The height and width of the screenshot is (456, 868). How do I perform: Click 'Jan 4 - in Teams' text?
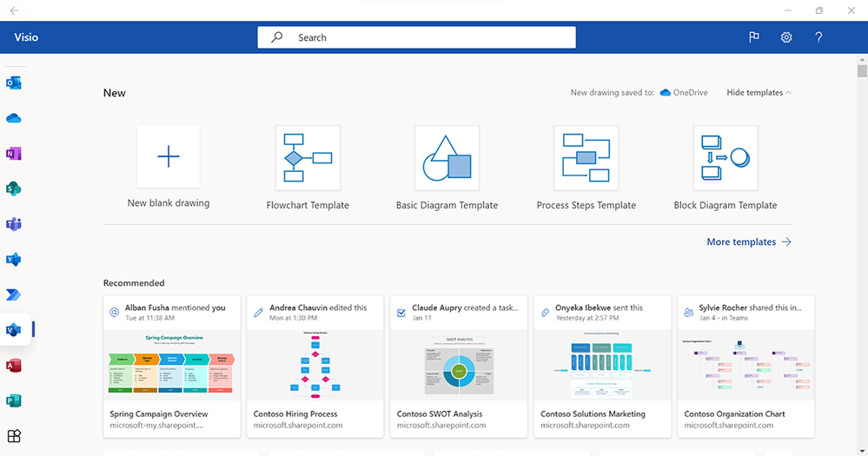coord(724,318)
